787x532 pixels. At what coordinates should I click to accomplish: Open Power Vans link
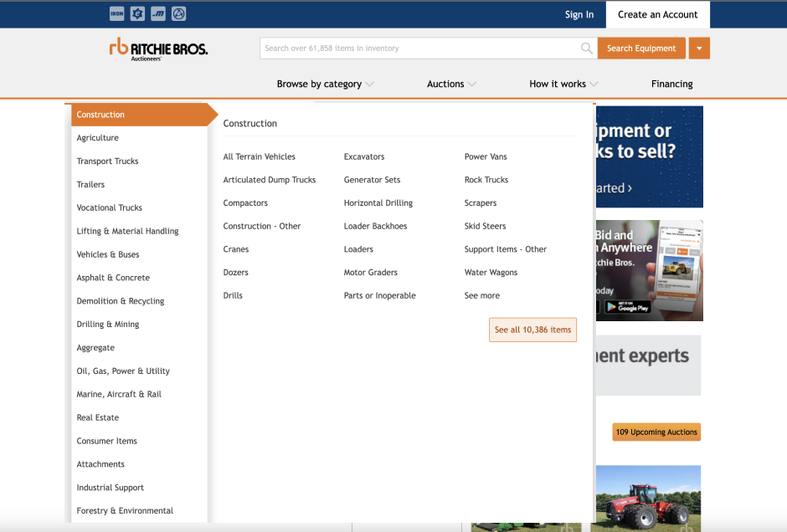click(486, 156)
